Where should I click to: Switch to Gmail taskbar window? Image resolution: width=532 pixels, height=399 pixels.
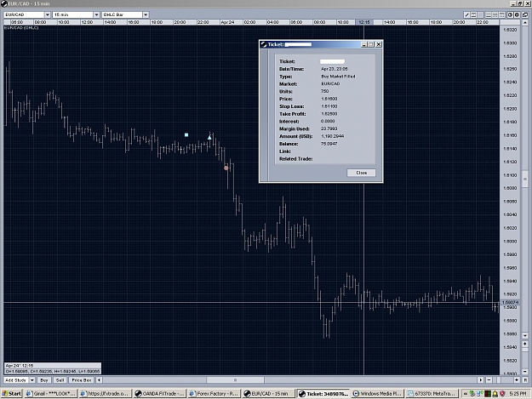click(x=51, y=394)
